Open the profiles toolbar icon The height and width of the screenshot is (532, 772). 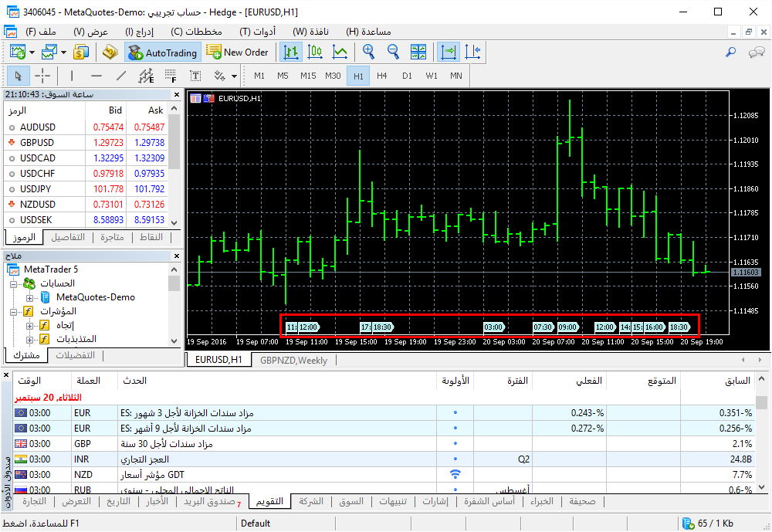(x=49, y=52)
